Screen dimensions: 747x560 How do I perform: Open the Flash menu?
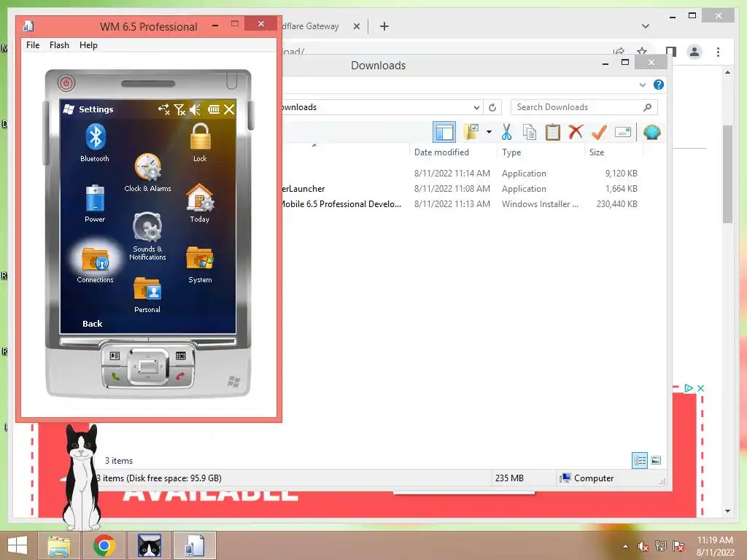click(x=60, y=45)
